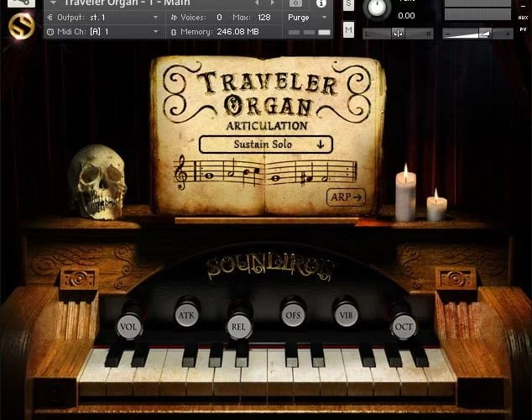Select previous instrument preset arrow
532x420 pixels.
[x=257, y=3]
